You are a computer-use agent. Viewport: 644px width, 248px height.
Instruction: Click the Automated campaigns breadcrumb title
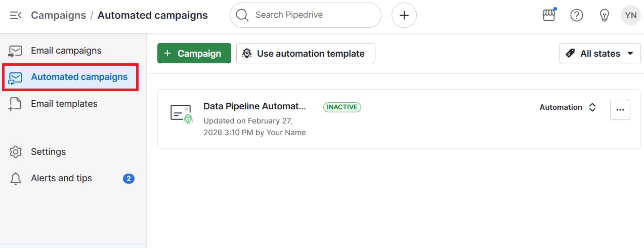point(152,15)
